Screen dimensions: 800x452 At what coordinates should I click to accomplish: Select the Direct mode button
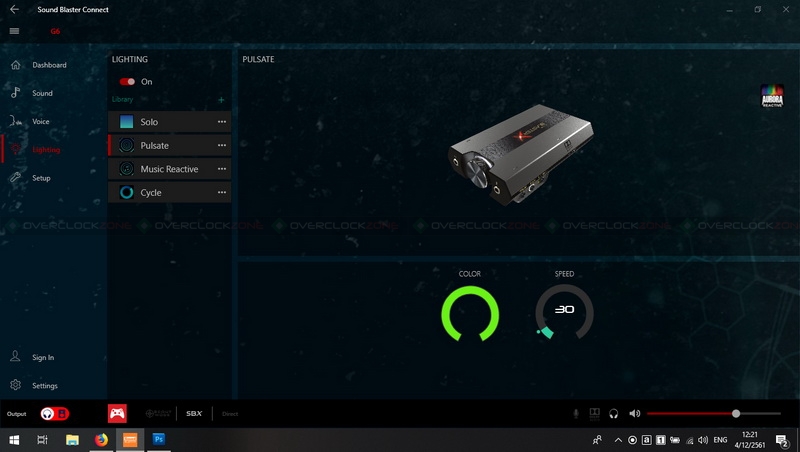coord(230,414)
